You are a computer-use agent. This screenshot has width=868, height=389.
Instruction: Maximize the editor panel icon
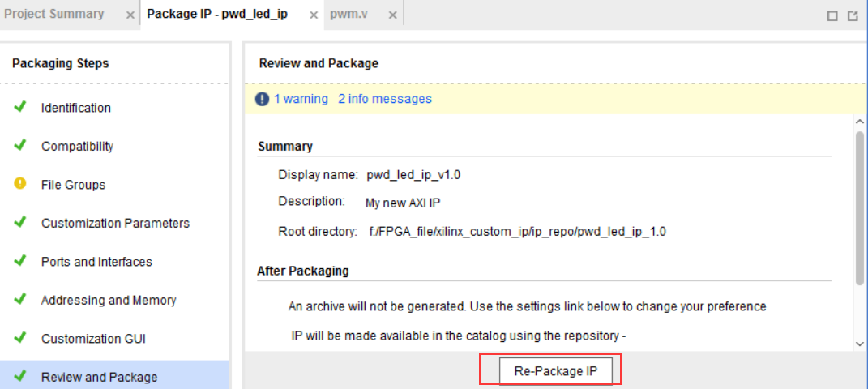click(832, 15)
